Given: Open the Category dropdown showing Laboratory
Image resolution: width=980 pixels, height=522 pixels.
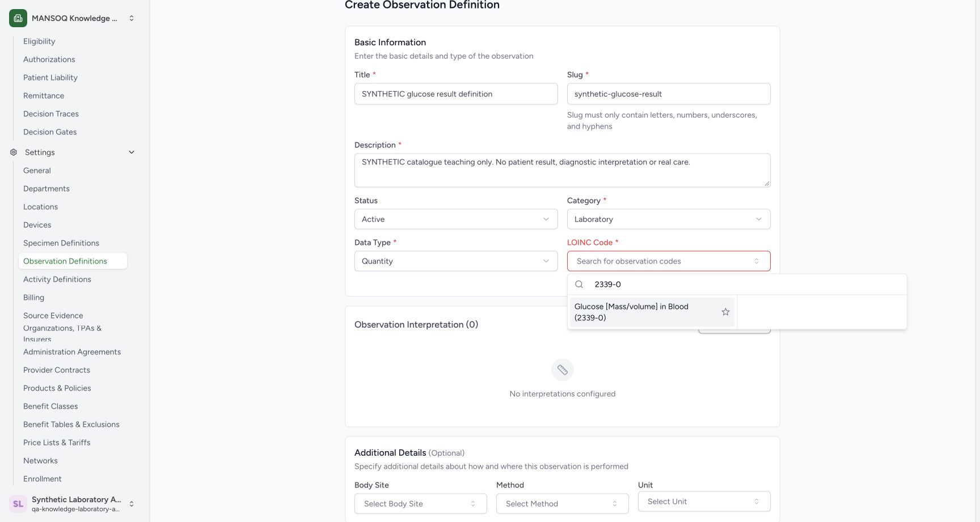Looking at the screenshot, I should [669, 219].
